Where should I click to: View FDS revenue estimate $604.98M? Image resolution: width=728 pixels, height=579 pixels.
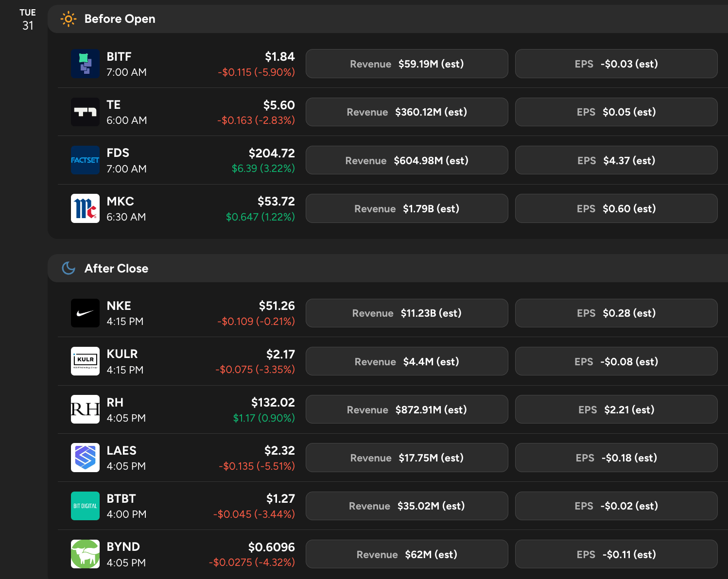[x=407, y=160]
